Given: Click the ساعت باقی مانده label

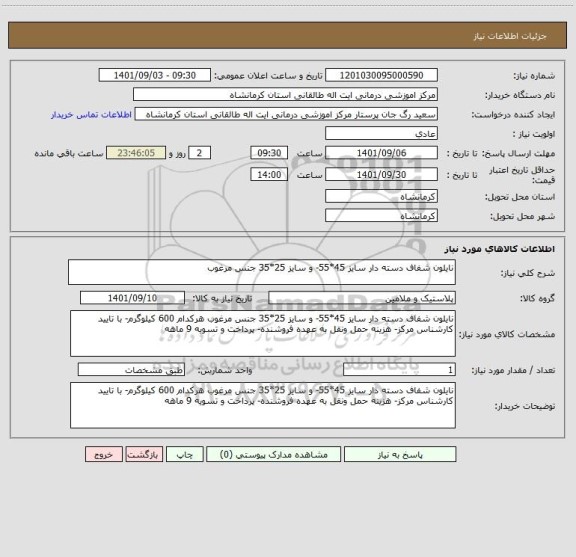Looking at the screenshot, I should 69,153.
